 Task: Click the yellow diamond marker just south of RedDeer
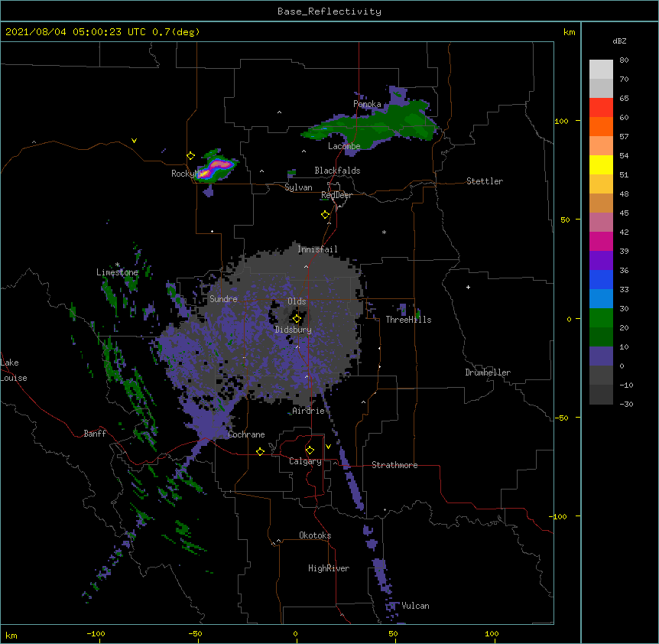326,215
